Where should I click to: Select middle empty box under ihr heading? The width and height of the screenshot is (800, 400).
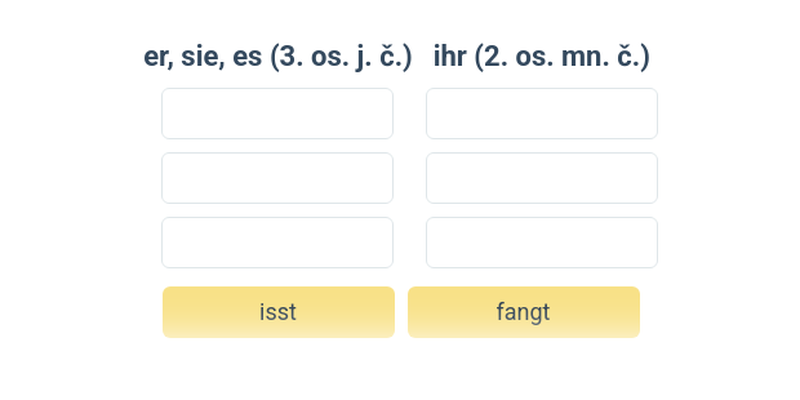[x=541, y=178]
